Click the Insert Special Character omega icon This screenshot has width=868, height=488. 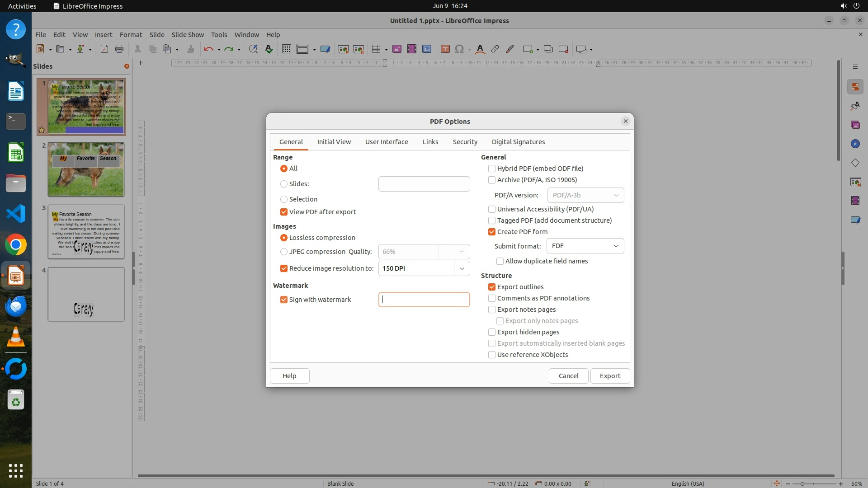pos(459,49)
